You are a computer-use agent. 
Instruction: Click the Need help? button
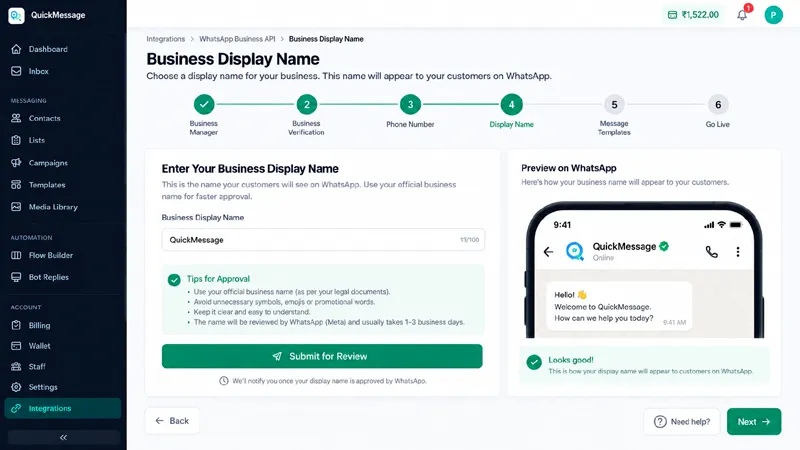coord(682,421)
